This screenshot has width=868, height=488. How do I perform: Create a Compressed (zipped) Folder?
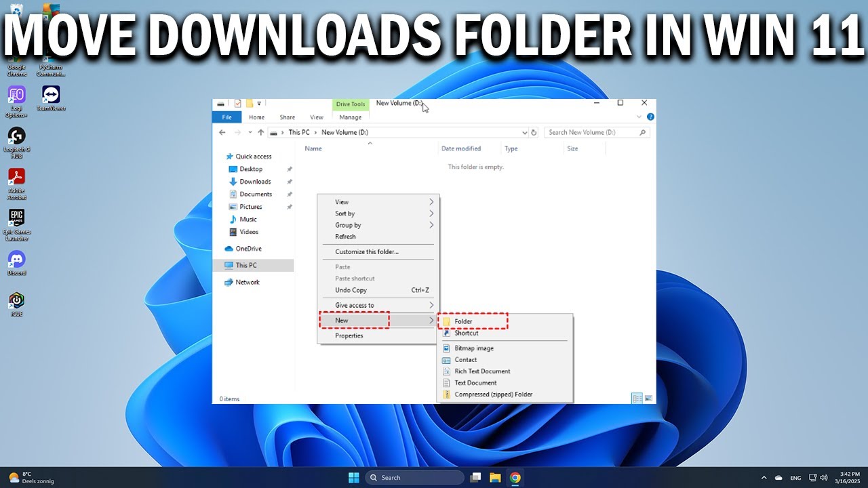click(x=505, y=394)
